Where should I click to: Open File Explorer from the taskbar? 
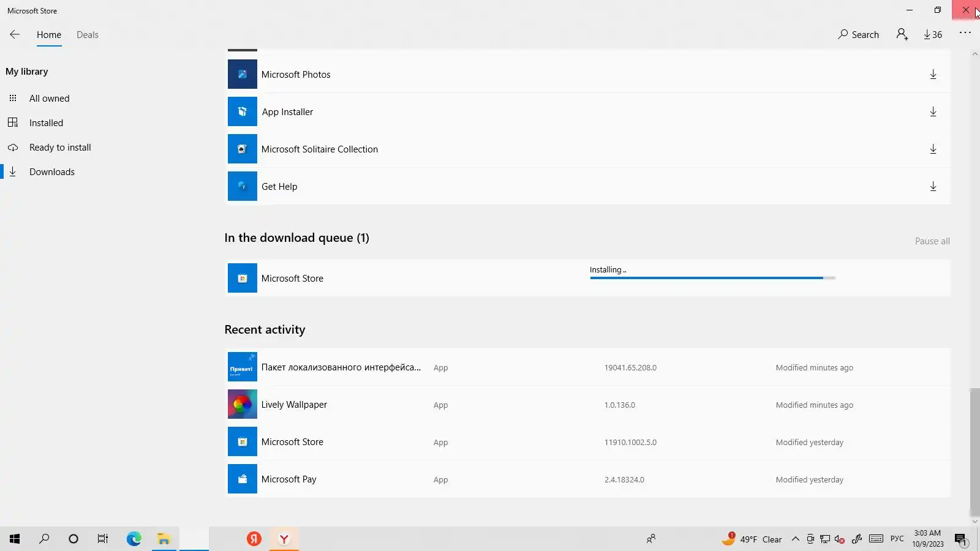point(164,539)
